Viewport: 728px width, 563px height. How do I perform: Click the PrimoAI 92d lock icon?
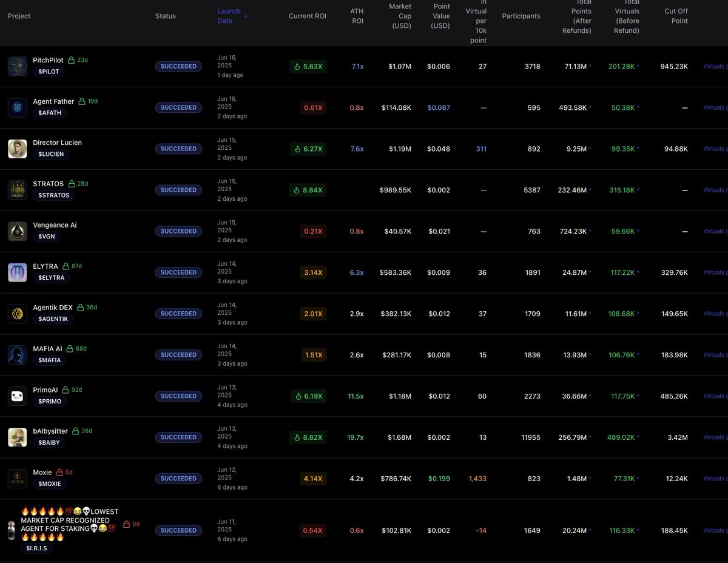point(66,390)
